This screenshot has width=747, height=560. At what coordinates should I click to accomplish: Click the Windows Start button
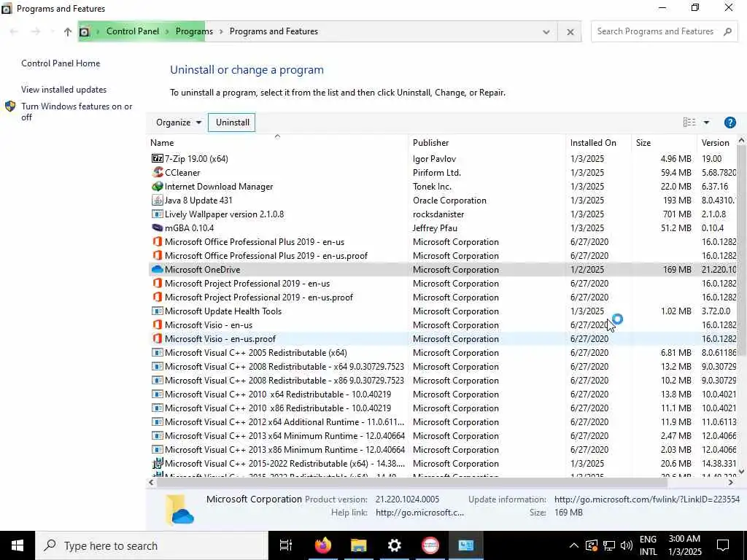(18, 545)
